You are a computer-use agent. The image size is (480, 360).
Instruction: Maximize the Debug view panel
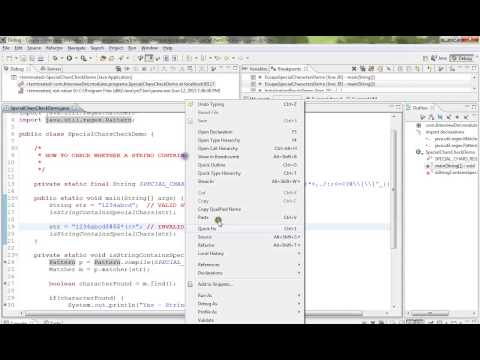pyautogui.click(x=235, y=68)
